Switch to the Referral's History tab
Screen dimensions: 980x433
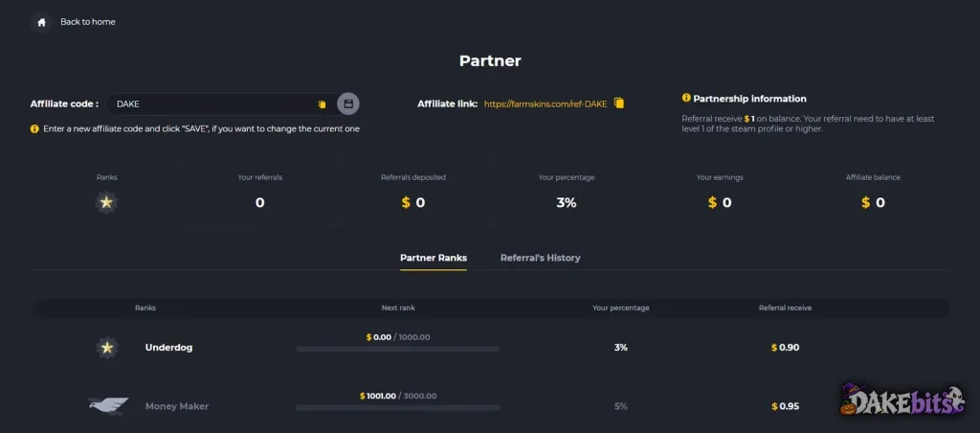(x=540, y=258)
